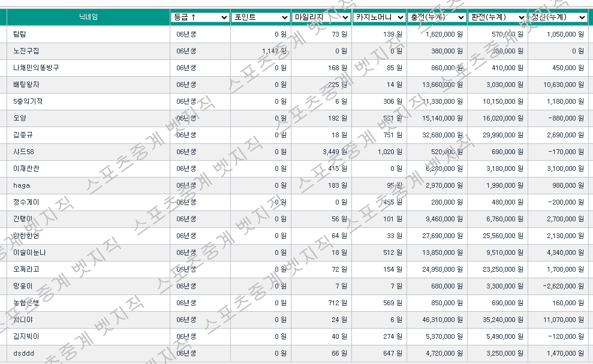Screen dimensions: 593x364
Task: Expand the 마일리지 column dropdown
Action: point(321,17)
